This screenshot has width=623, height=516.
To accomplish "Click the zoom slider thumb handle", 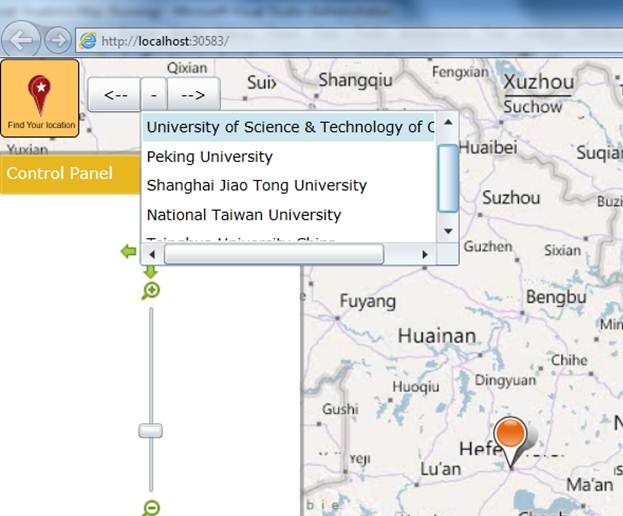I will click(150, 430).
